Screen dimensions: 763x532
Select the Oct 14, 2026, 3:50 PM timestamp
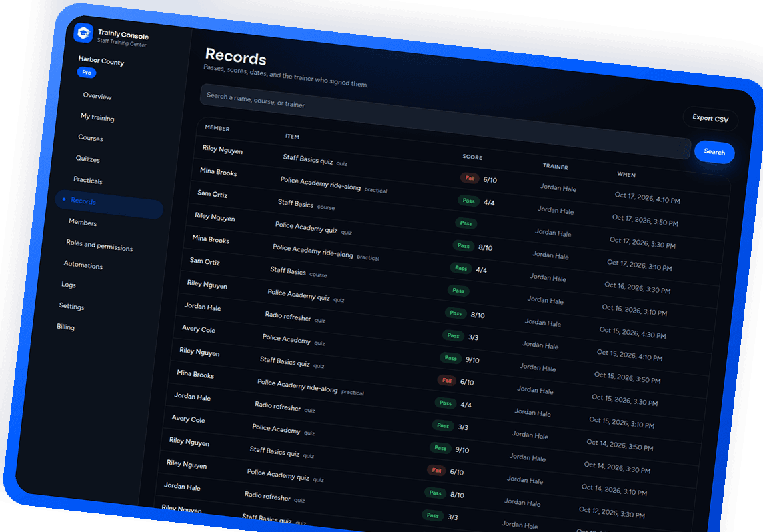point(620,445)
